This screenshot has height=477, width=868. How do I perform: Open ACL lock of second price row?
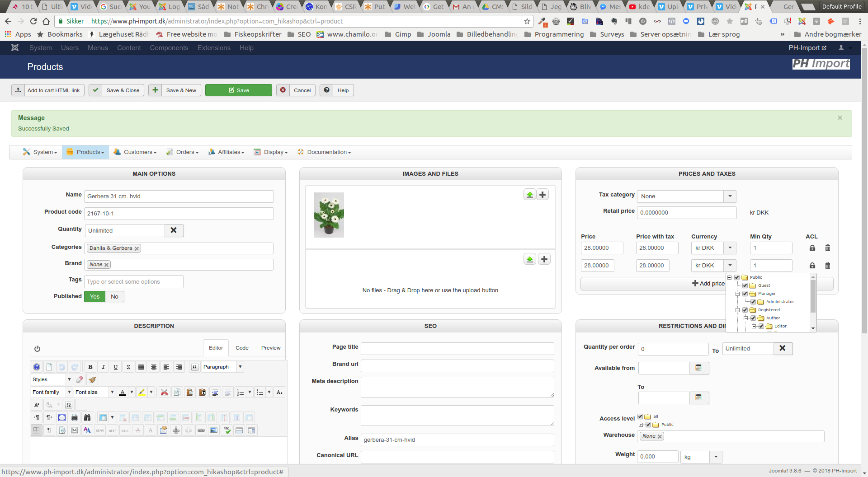click(x=812, y=266)
